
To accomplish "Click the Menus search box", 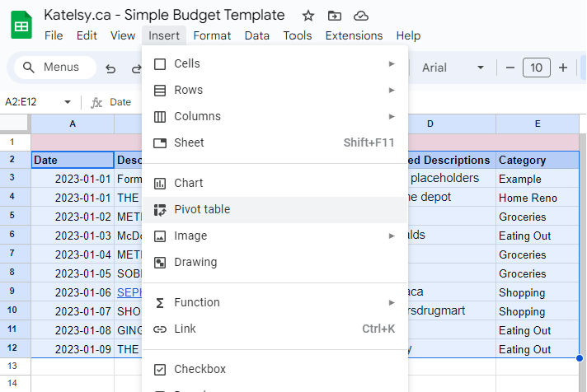I will (54, 68).
